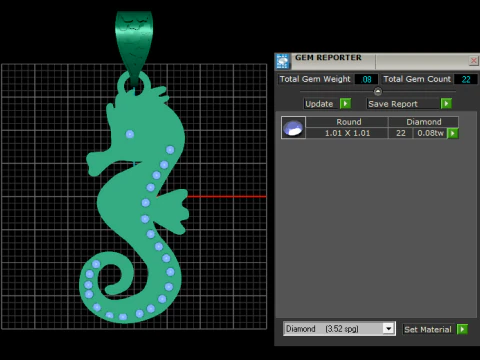Screen dimensions: 480x360
Task: Click the green bail atop the pendant
Action: (134, 47)
